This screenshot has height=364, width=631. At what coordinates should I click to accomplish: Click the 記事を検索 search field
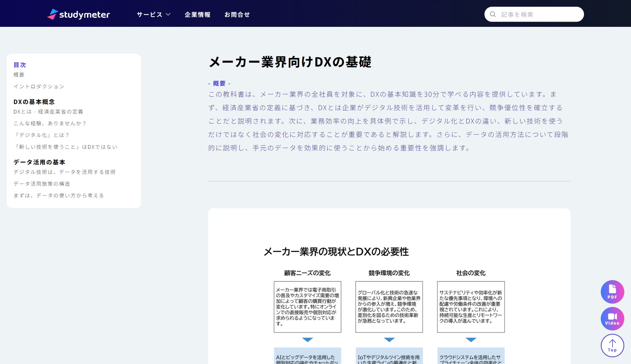point(539,15)
